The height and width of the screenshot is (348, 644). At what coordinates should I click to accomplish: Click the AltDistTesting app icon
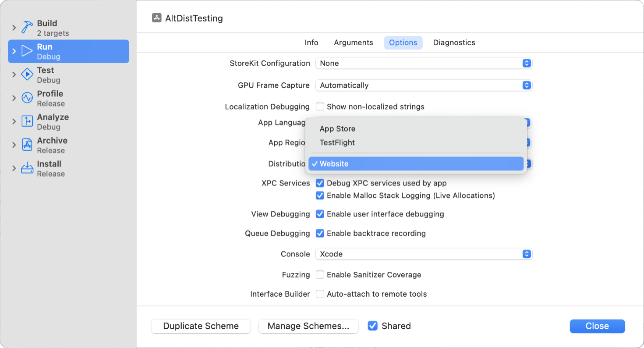click(x=156, y=18)
